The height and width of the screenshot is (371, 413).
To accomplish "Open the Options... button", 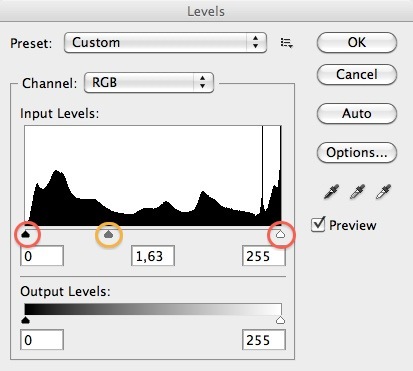I will tap(357, 152).
